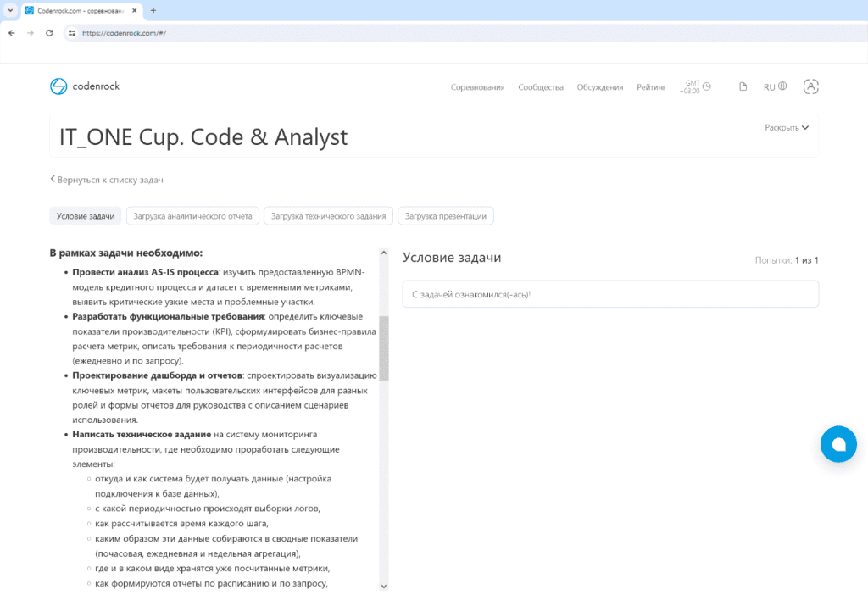Click the browser back arrow
Viewport: 868px width, 606px height.
[12, 33]
